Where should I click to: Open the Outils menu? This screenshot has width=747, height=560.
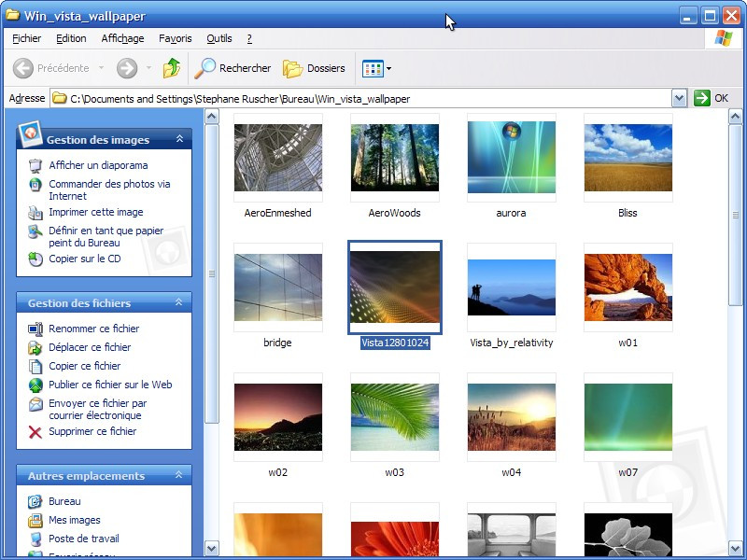218,38
